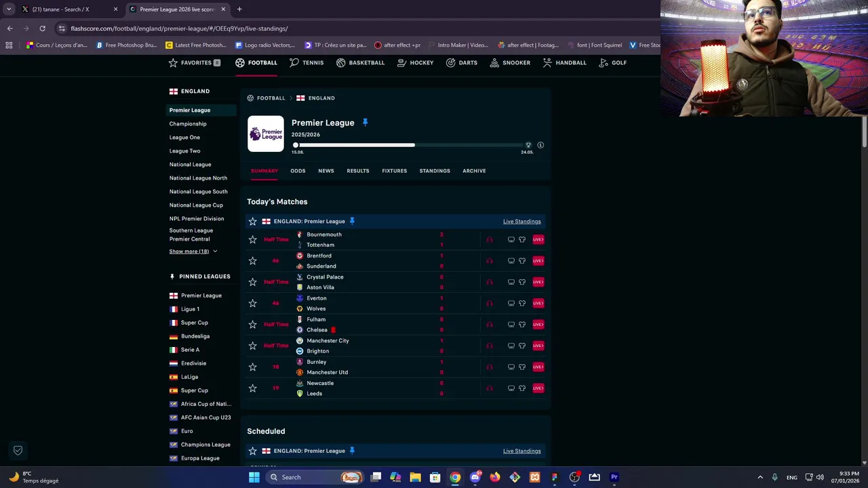The width and height of the screenshot is (868, 488).
Task: Open the Odds tab
Action: click(x=298, y=171)
